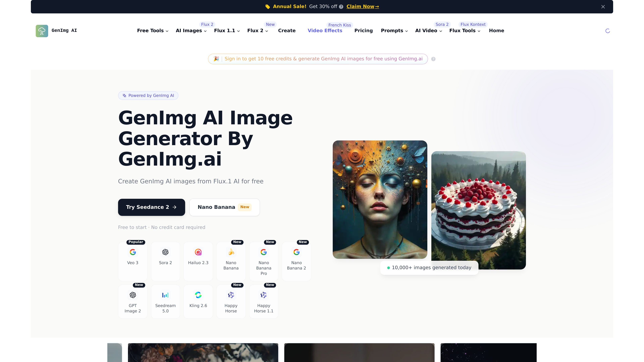The height and width of the screenshot is (362, 644).
Task: Expand the Free Tools dropdown
Action: tap(153, 31)
